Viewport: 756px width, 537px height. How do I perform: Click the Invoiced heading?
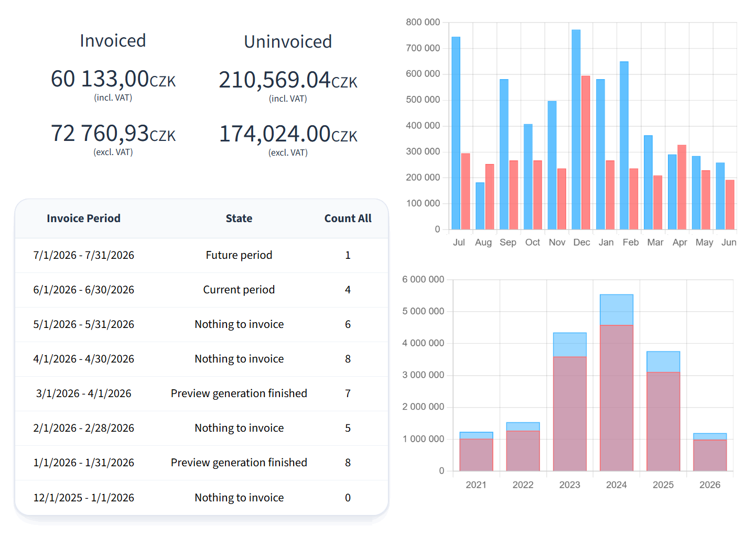pos(113,41)
